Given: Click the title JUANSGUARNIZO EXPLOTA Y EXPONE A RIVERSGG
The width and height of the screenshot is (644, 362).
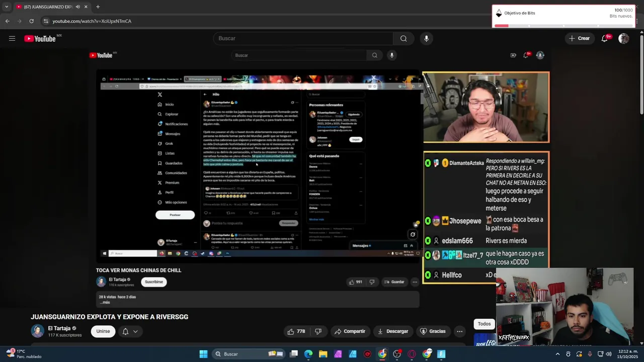Looking at the screenshot, I should (x=109, y=317).
